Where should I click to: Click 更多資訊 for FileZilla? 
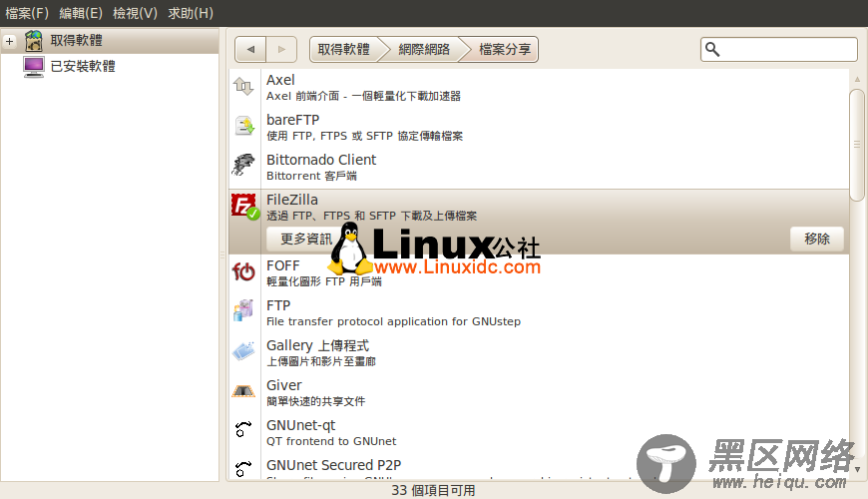(x=306, y=239)
